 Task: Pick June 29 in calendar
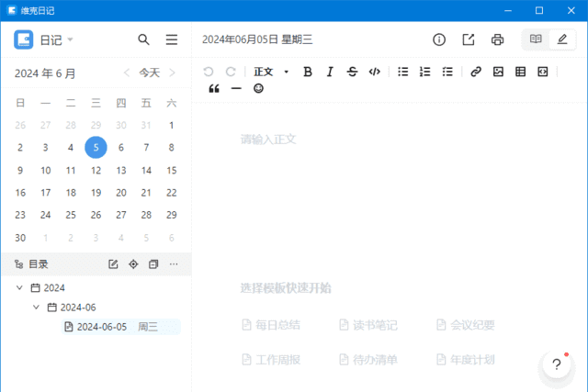click(x=172, y=215)
